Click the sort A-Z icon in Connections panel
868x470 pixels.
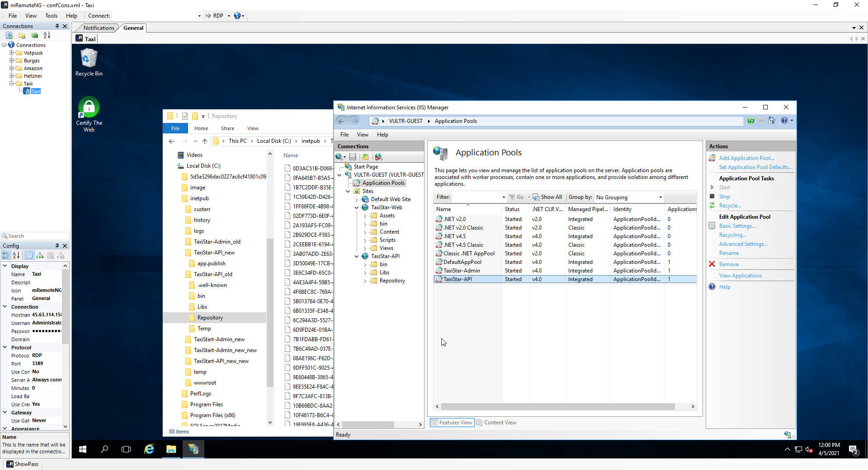pyautogui.click(x=47, y=35)
